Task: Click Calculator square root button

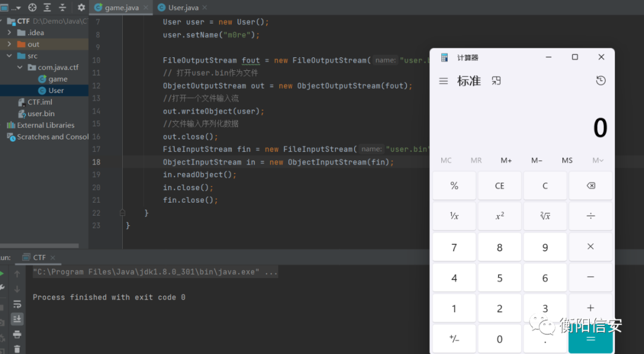Action: tap(545, 216)
